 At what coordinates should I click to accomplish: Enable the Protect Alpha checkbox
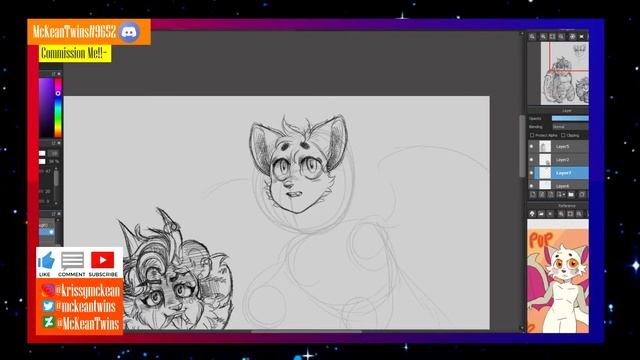click(x=532, y=135)
